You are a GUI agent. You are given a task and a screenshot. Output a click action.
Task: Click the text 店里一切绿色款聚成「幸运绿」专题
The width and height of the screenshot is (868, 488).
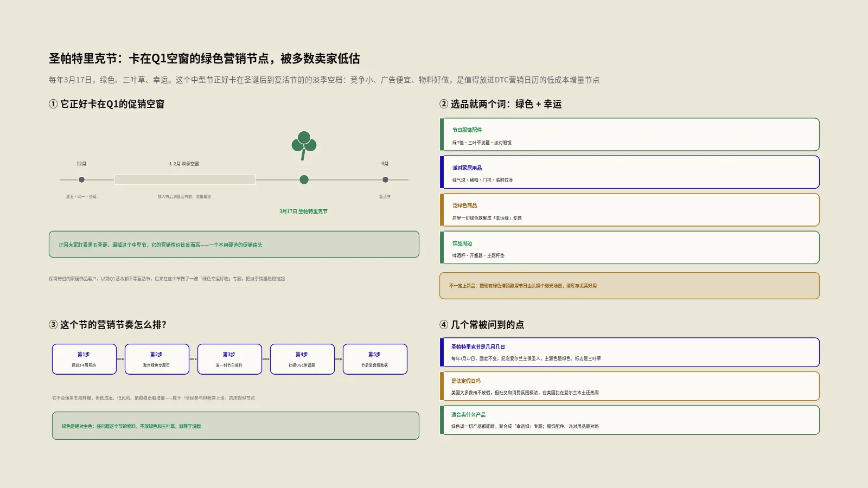click(487, 218)
